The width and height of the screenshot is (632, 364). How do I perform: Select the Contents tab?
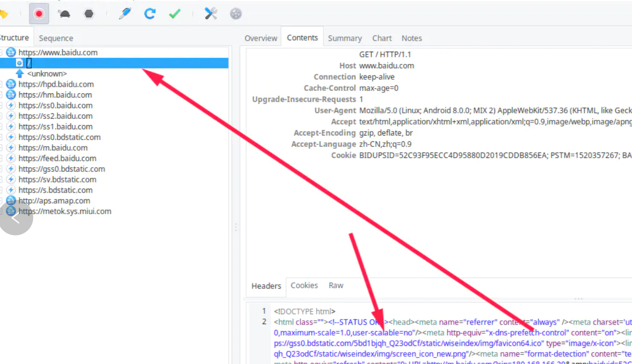point(302,37)
